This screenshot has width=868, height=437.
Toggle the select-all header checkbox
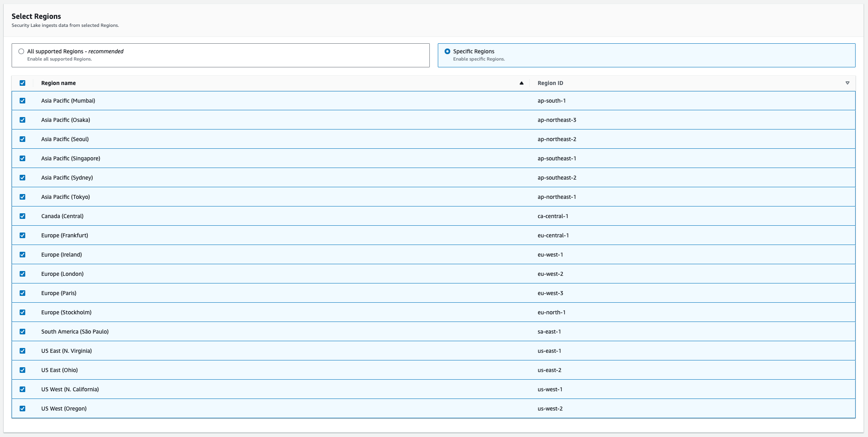[x=22, y=83]
